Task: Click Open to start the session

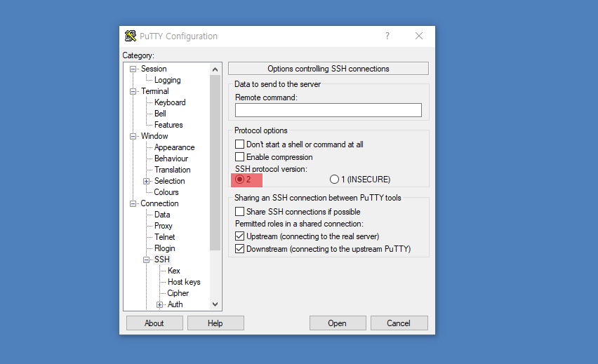Action: point(338,323)
